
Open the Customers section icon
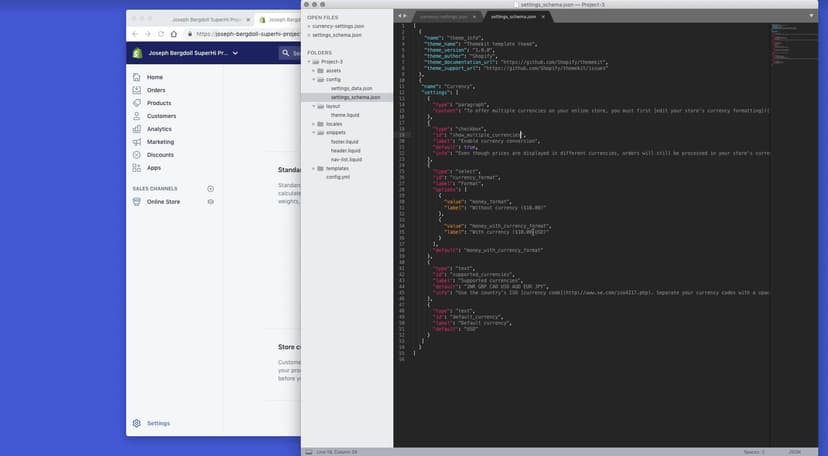point(136,116)
